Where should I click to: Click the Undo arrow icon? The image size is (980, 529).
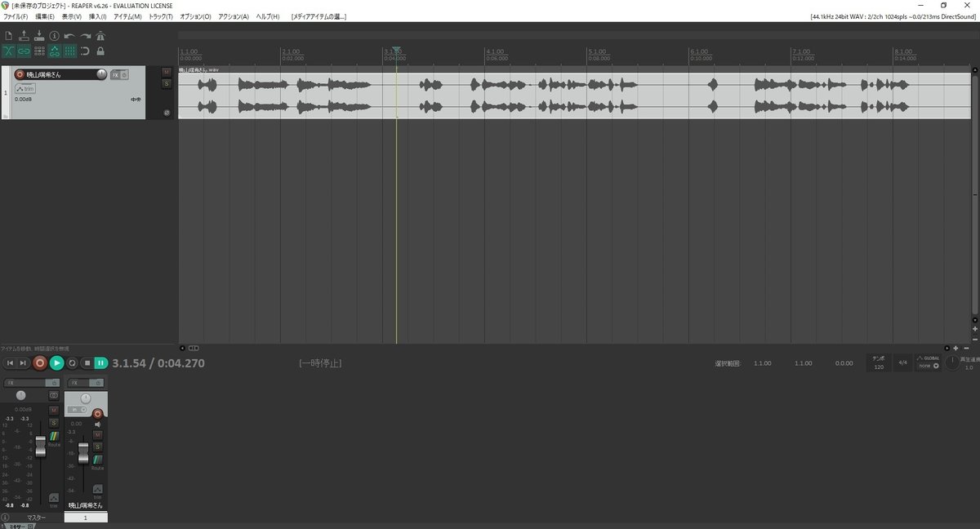(x=69, y=36)
